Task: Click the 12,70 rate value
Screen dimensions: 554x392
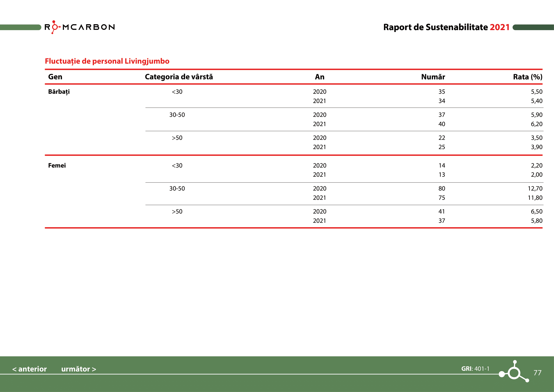Action: click(x=535, y=188)
